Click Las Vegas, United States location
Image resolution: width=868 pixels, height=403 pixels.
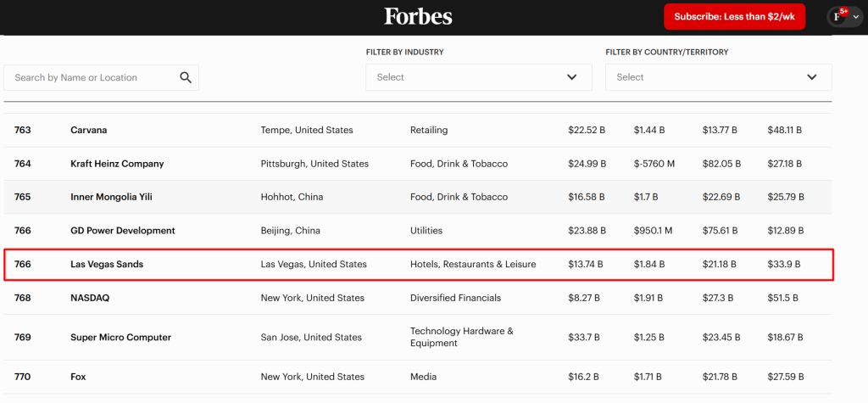tap(314, 265)
